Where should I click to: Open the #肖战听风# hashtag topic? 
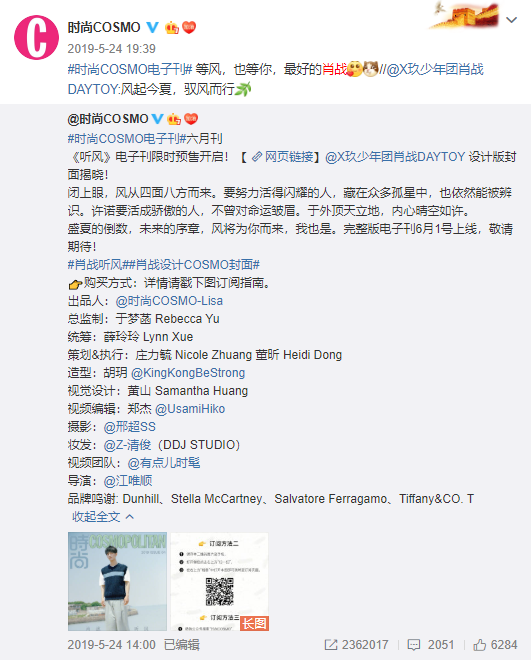click(95, 265)
